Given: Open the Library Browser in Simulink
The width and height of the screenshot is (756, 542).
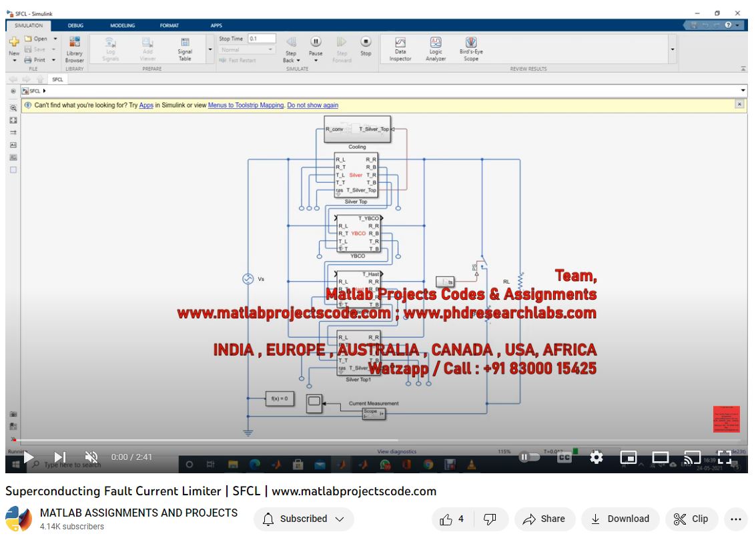Looking at the screenshot, I should [x=75, y=48].
